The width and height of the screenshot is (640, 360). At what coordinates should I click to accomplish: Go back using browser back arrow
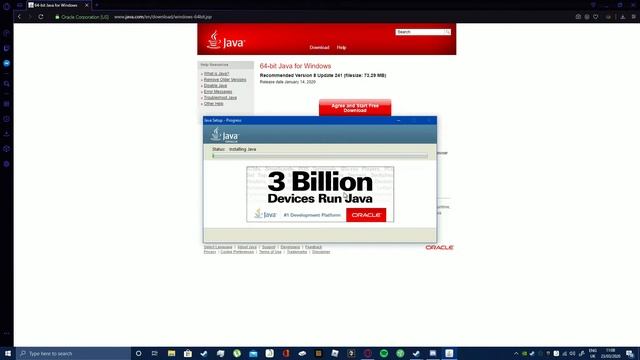click(x=19, y=17)
